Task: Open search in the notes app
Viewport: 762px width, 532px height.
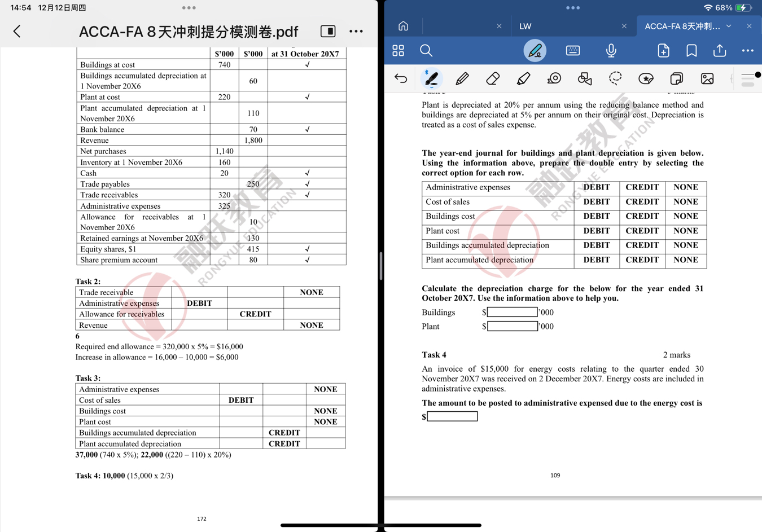Action: pos(426,51)
